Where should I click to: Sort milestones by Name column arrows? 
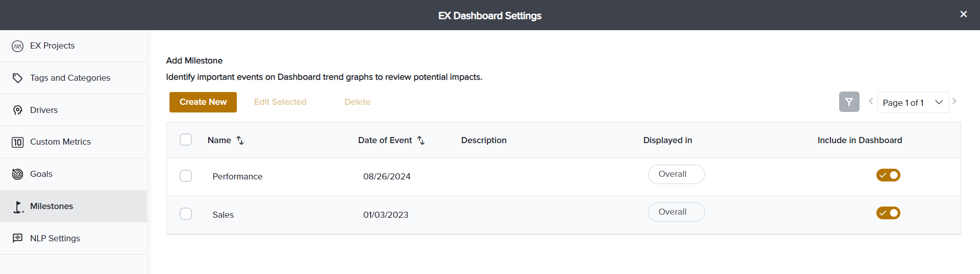coord(240,141)
